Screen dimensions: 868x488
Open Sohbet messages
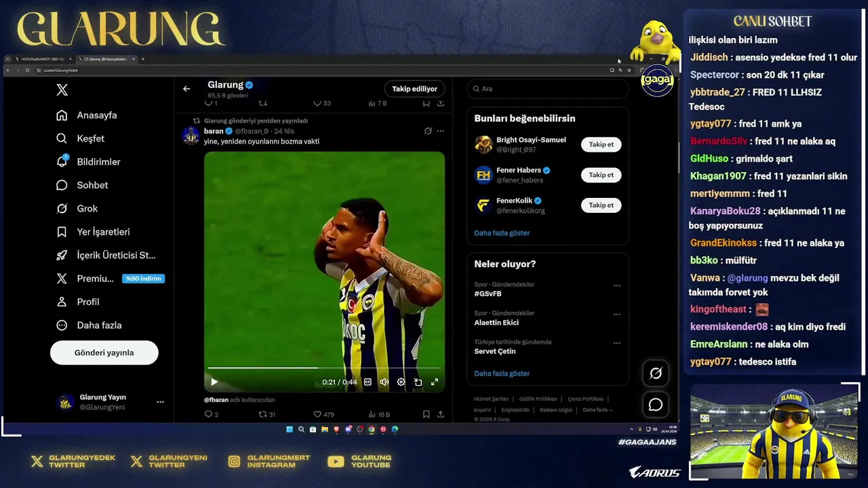tap(82, 185)
